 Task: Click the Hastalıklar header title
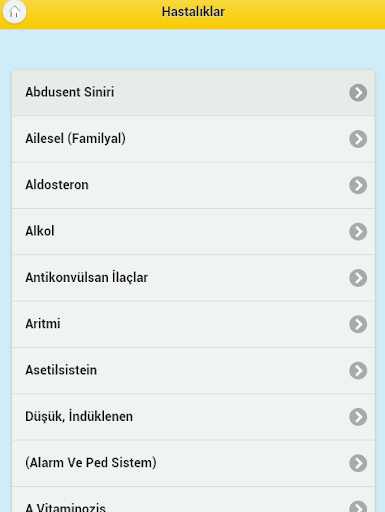[x=193, y=12]
